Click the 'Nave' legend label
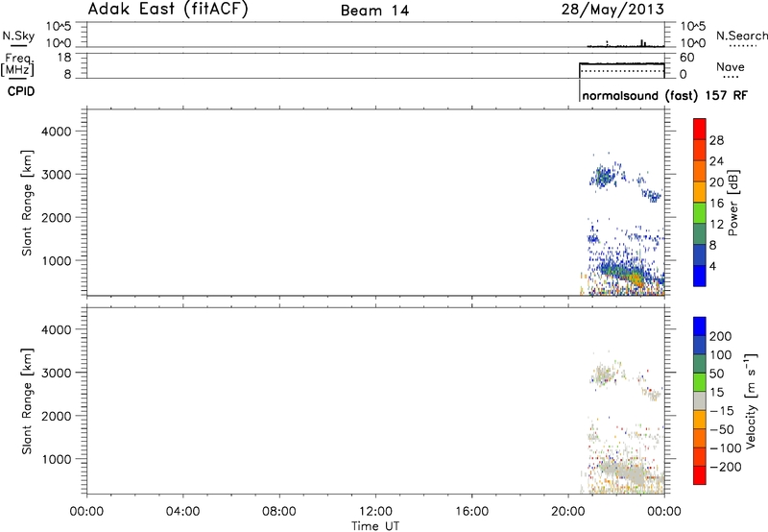768x532 pixels. tap(730, 67)
